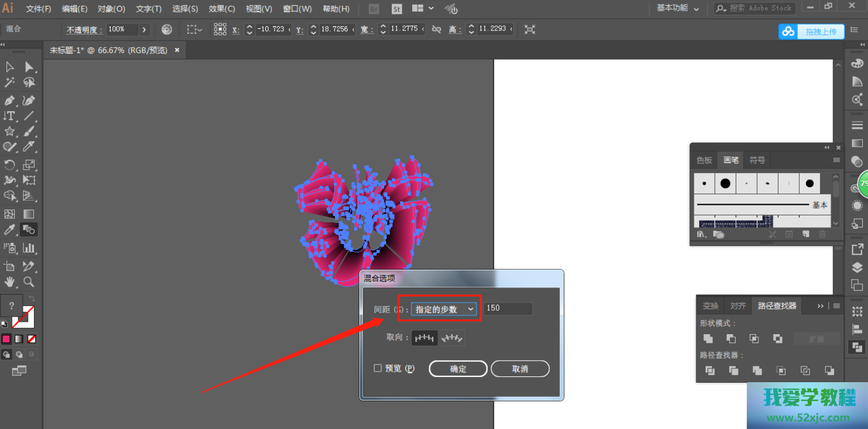Expand the 基本功能 workspace switcher
The width and height of the screenshot is (868, 429).
[x=678, y=8]
